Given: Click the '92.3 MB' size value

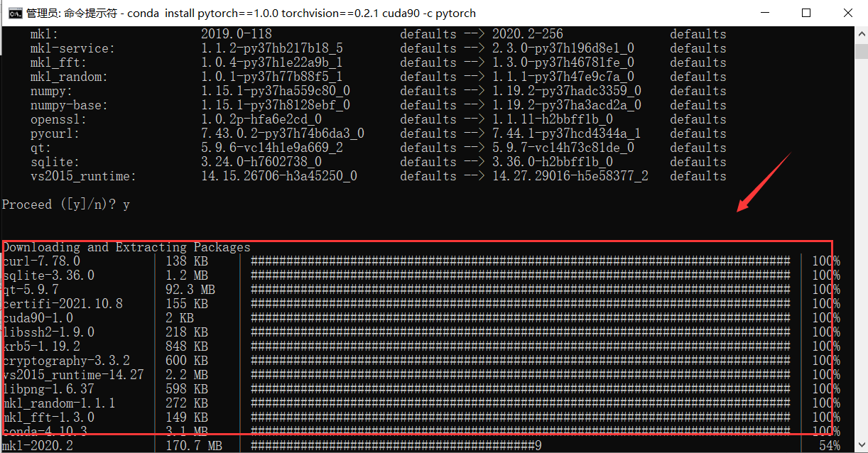Looking at the screenshot, I should pos(190,290).
